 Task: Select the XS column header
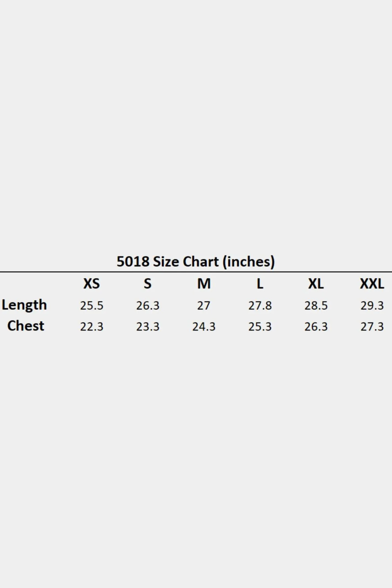92,284
